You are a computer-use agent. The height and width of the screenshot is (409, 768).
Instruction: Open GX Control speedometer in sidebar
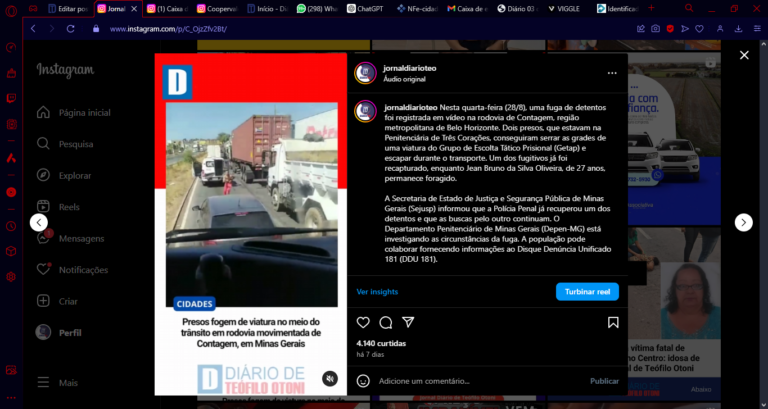point(11,48)
